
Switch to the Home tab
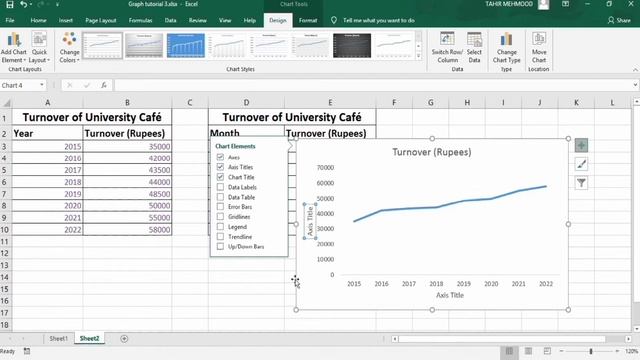click(38, 20)
